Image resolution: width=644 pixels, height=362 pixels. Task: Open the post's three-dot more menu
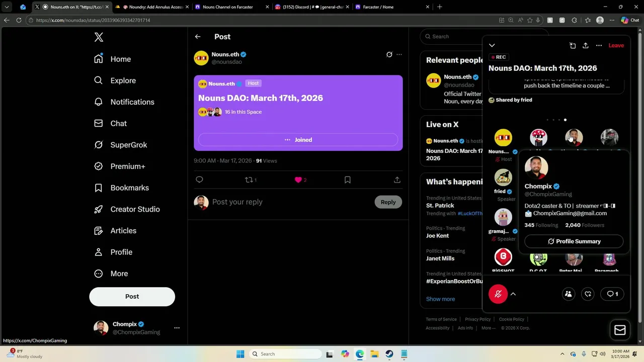click(399, 54)
